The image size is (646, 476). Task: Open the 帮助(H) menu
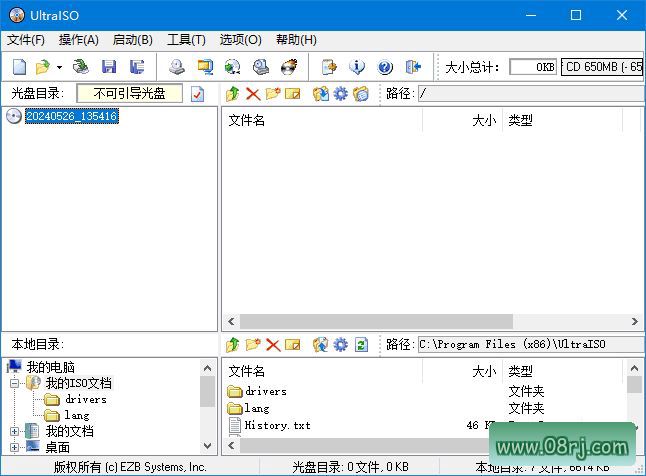click(296, 40)
